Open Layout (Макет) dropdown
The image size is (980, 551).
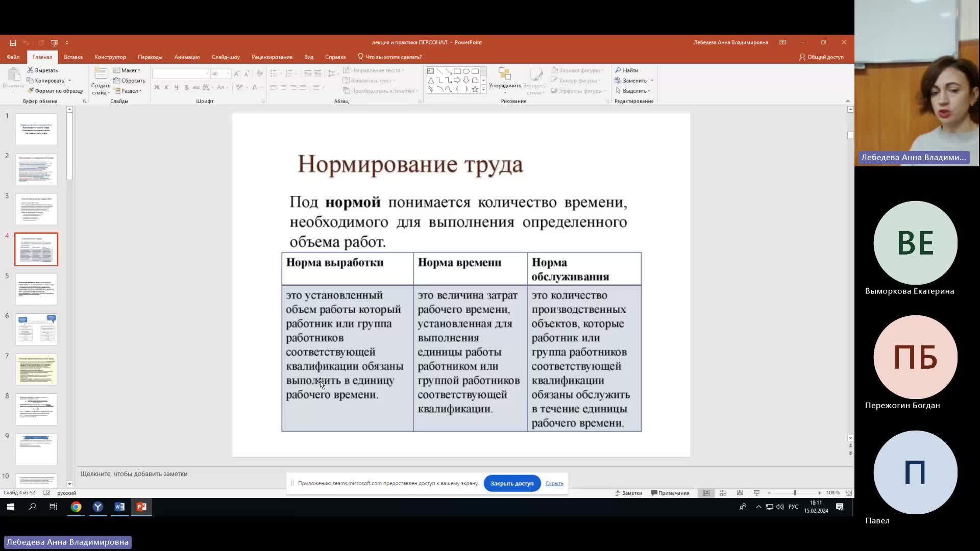[127, 70]
